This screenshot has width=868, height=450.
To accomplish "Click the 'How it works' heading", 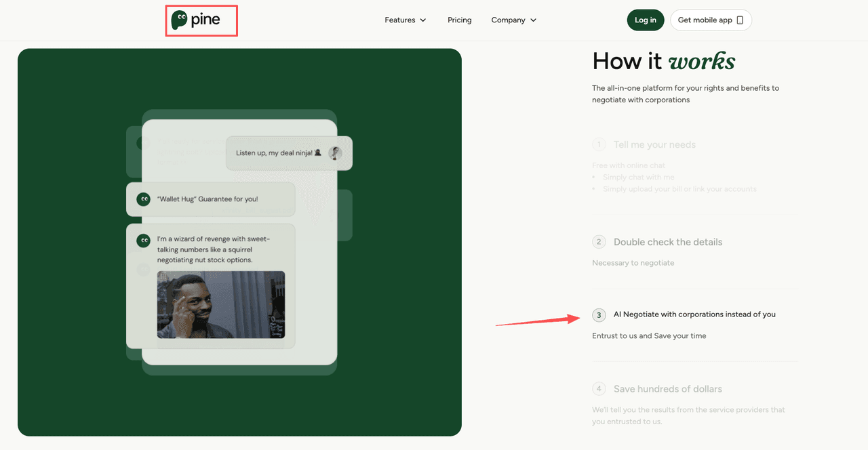I will pos(663,62).
